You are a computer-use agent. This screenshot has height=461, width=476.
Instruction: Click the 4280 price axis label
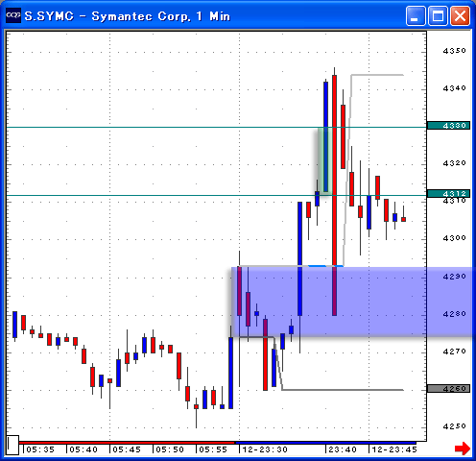click(454, 314)
